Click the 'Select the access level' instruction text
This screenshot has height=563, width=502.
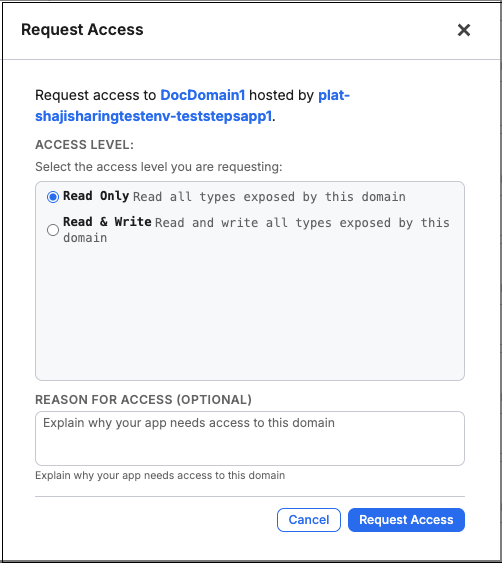(159, 167)
